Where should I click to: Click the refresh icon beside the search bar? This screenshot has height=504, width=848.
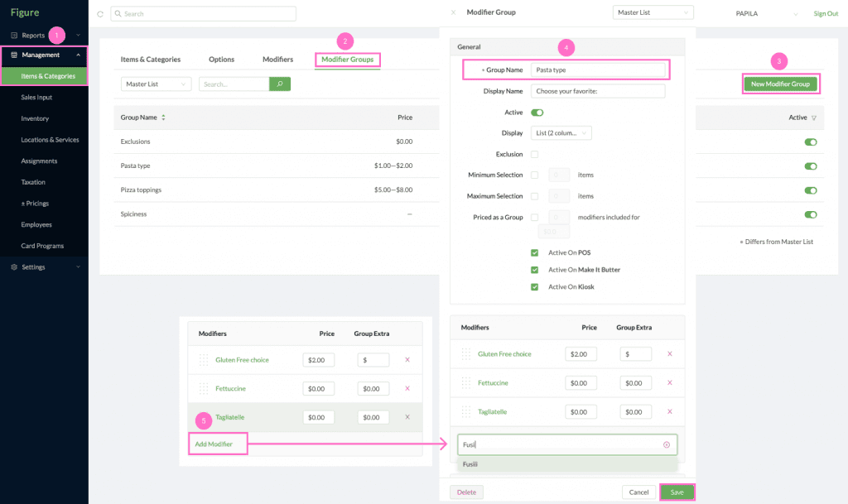point(100,14)
